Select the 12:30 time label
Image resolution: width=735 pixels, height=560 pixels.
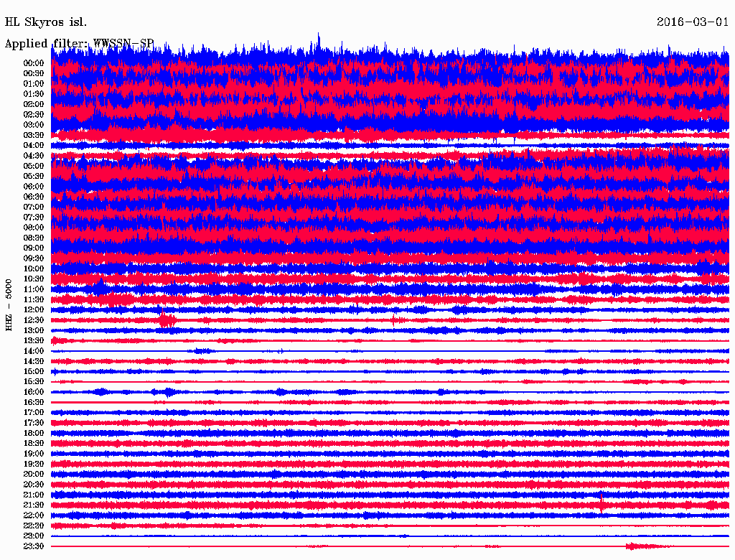tap(34, 320)
